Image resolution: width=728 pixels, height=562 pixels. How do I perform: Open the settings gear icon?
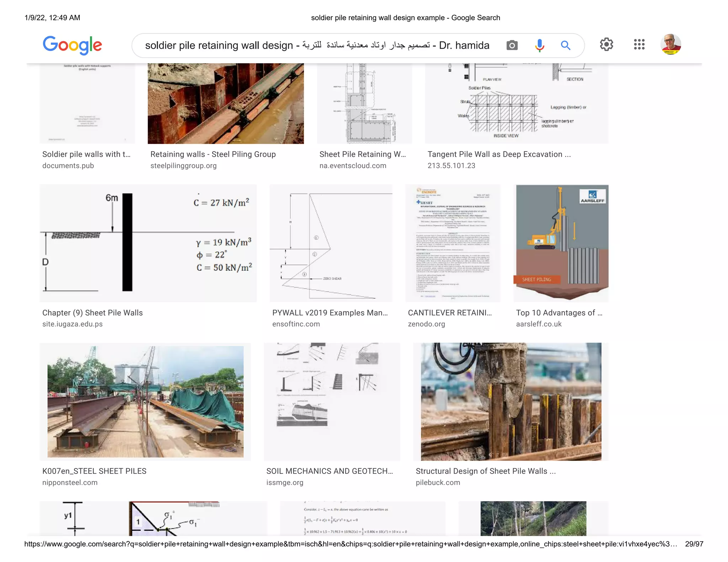click(606, 44)
